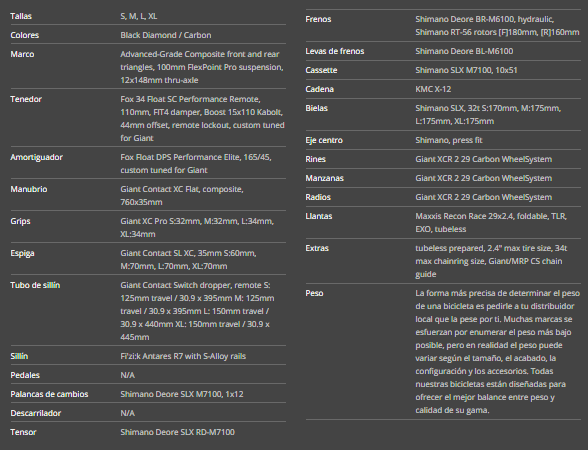Click the Bielas label
The width and height of the screenshot is (588, 450).
(316, 108)
